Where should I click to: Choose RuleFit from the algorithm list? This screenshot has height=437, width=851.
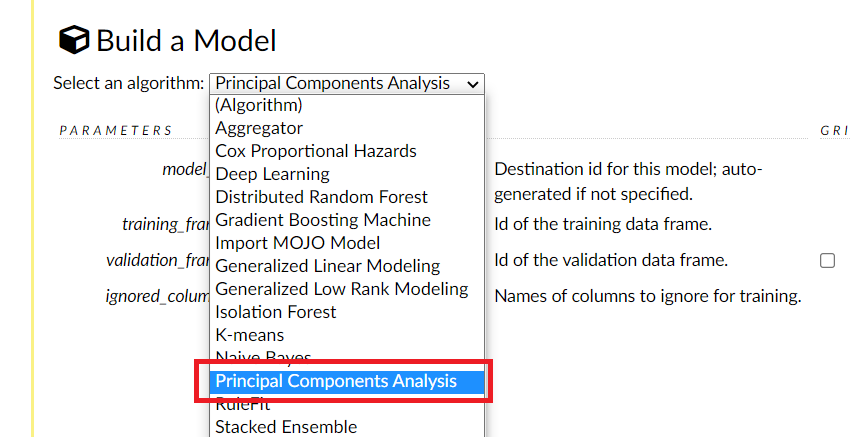tap(243, 405)
